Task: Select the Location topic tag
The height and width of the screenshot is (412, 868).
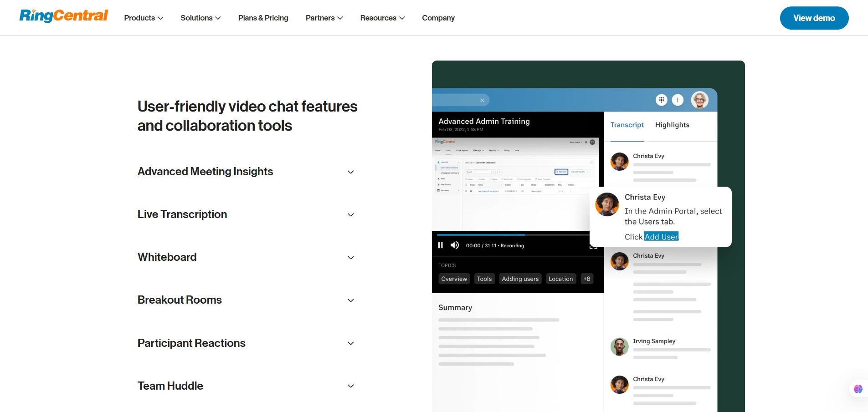Action: click(x=560, y=279)
